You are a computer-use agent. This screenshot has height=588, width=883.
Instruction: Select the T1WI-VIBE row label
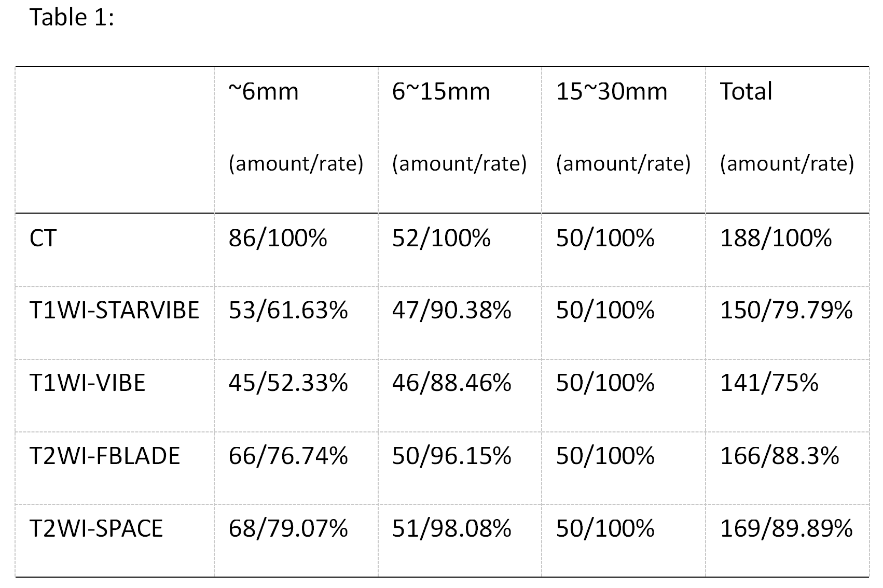[x=87, y=383]
